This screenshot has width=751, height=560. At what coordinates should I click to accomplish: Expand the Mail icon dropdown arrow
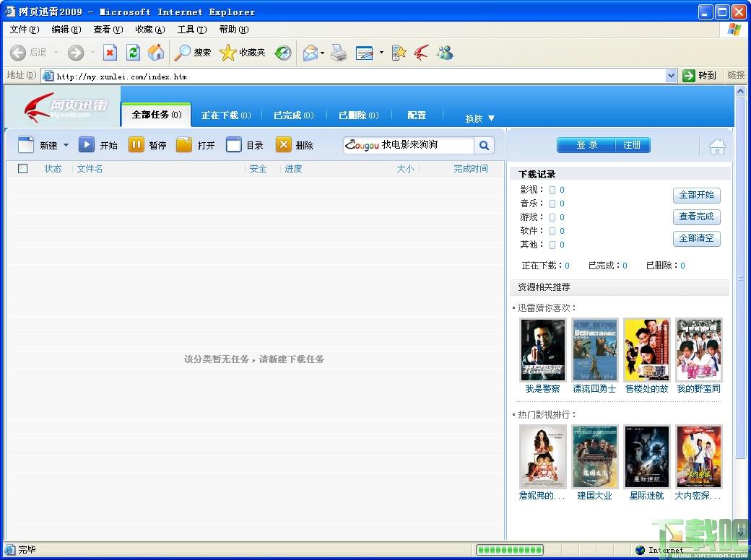(322, 53)
